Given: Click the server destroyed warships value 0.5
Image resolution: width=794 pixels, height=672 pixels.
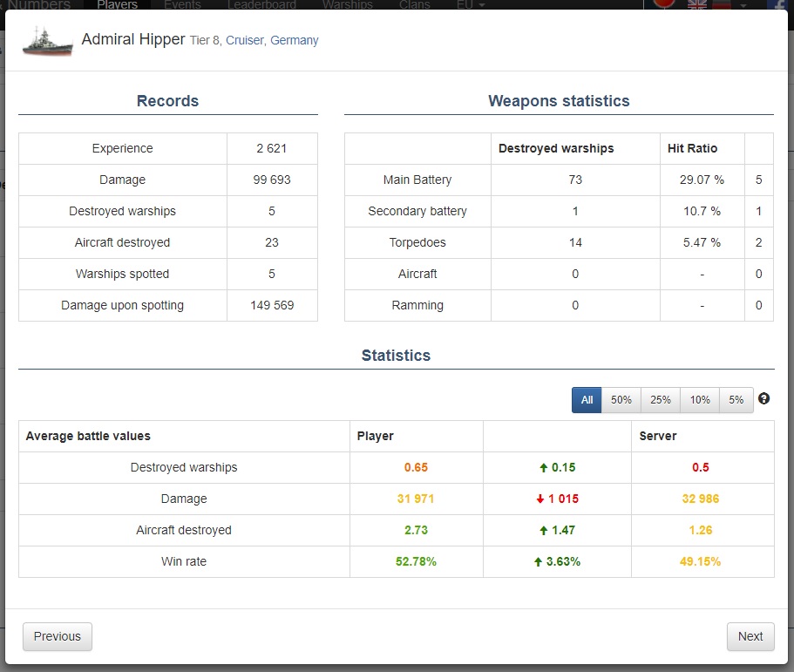Looking at the screenshot, I should (701, 467).
